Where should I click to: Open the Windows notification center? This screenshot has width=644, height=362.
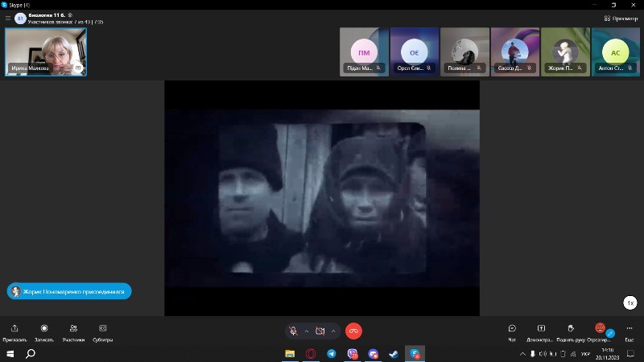click(631, 354)
